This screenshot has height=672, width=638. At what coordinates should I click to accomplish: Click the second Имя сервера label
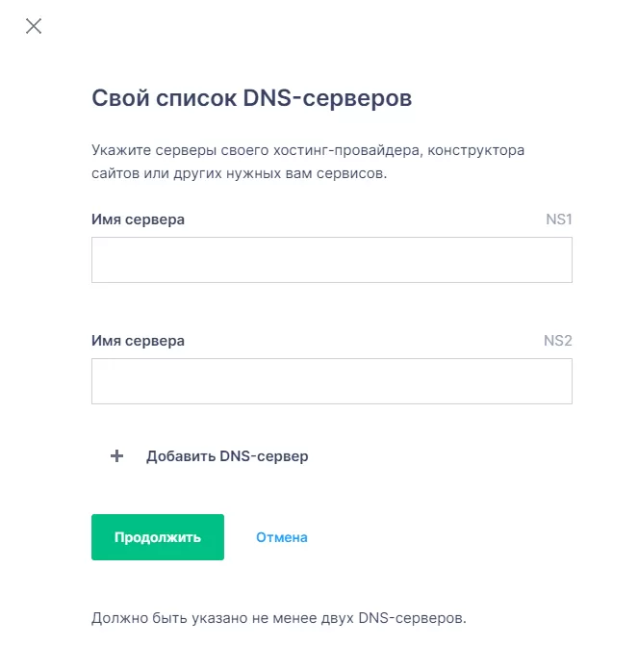138,341
